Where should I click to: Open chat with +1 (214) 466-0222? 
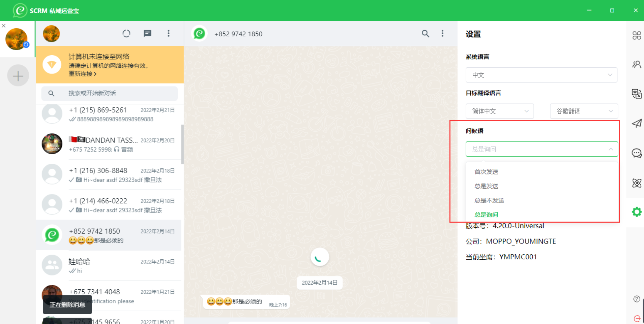(109, 205)
